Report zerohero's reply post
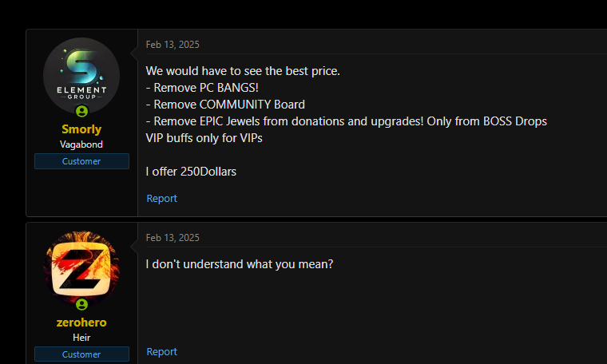 (x=162, y=351)
